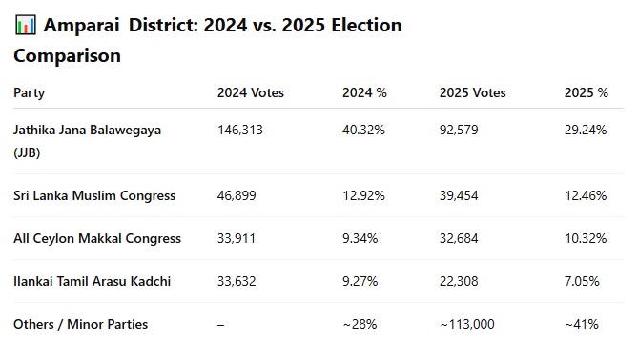Select the 2024 % column header
The width and height of the screenshot is (638, 364).
pos(364,92)
